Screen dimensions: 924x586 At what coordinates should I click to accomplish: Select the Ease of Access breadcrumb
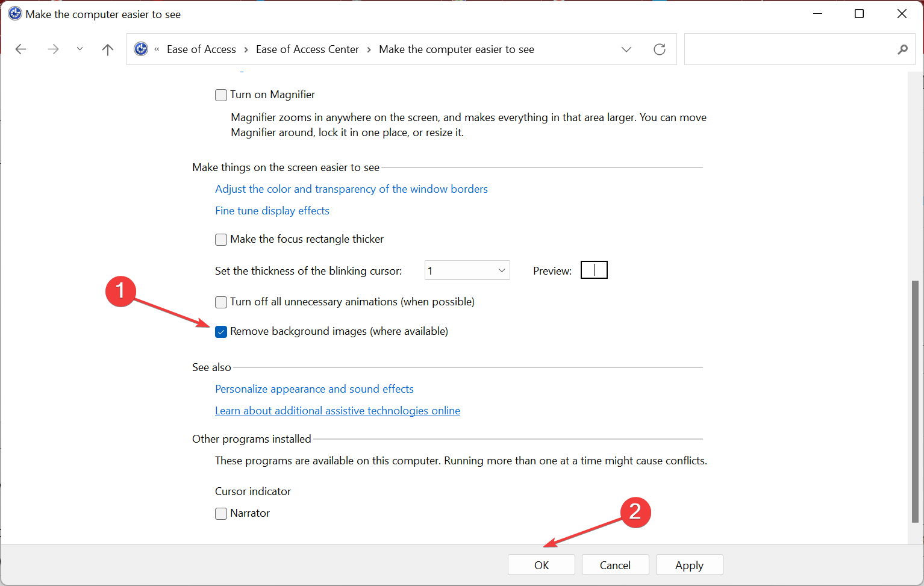point(201,49)
